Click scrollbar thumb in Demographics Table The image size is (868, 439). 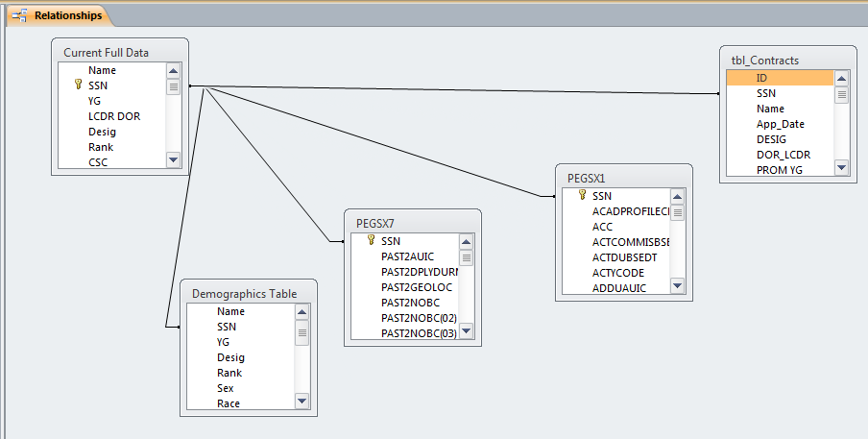[301, 332]
